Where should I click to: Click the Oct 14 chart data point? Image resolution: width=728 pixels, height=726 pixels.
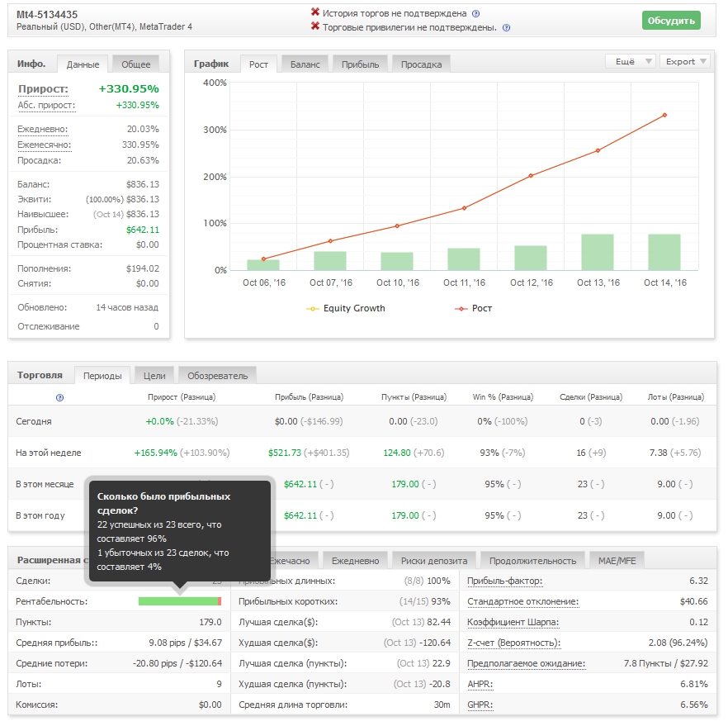pos(664,115)
